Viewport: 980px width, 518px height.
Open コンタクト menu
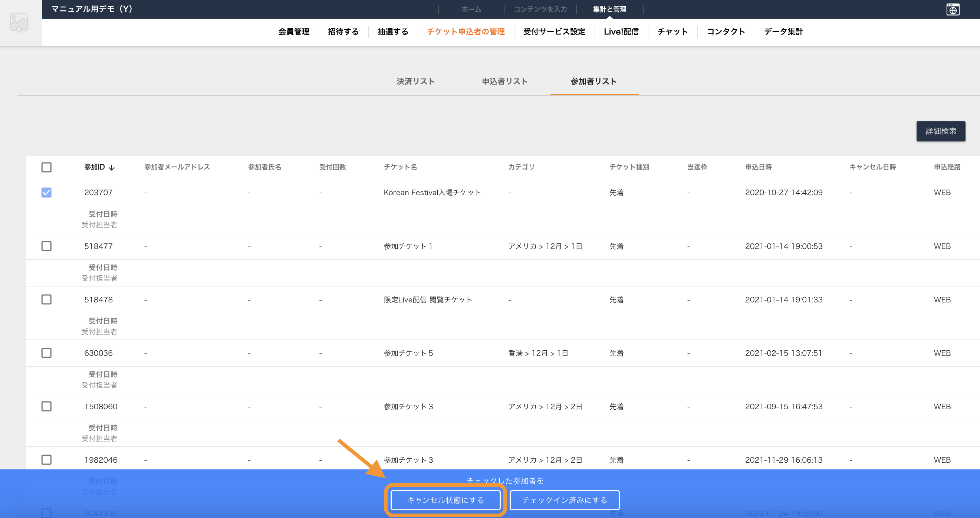click(x=726, y=32)
